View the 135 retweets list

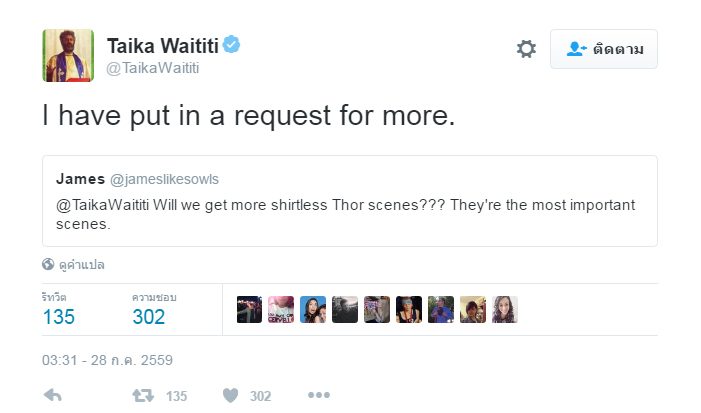(x=58, y=317)
